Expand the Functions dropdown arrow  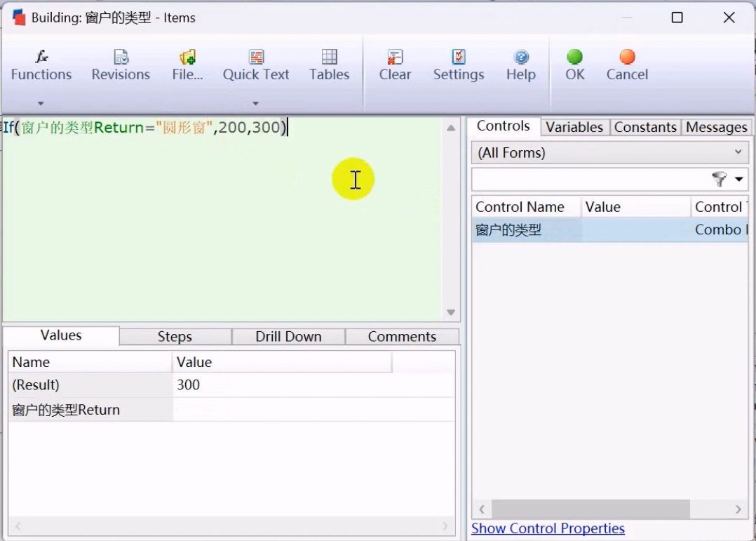[x=41, y=103]
